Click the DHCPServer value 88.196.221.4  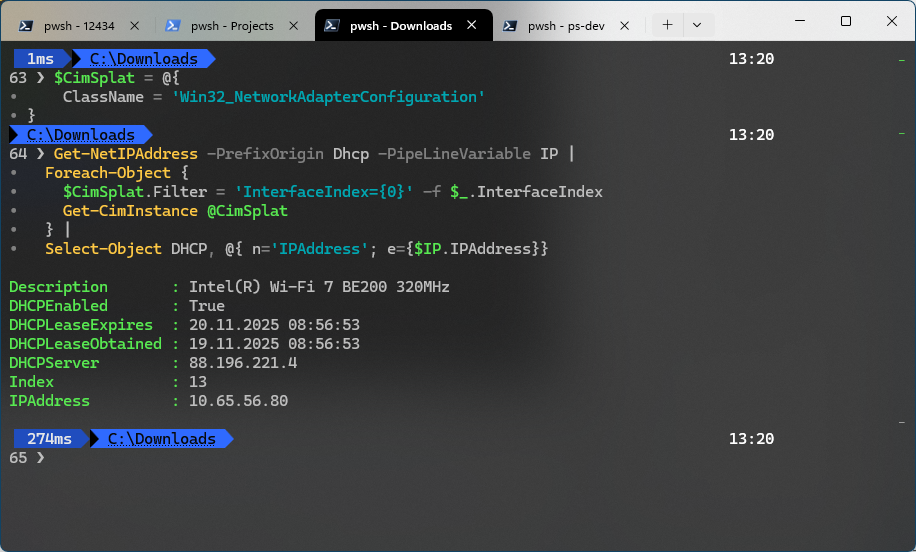(243, 363)
